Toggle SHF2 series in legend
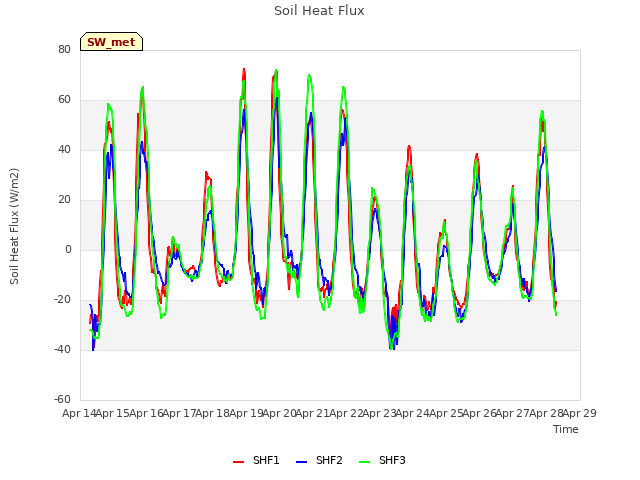This screenshot has width=640, height=480. pos(319,460)
